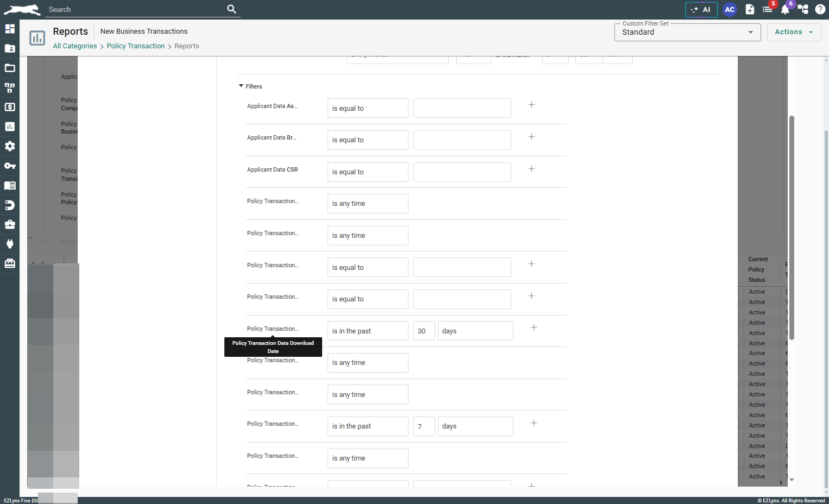The image size is (829, 504).
Task: Open the plug integrations icon in sidebar
Action: (10, 244)
